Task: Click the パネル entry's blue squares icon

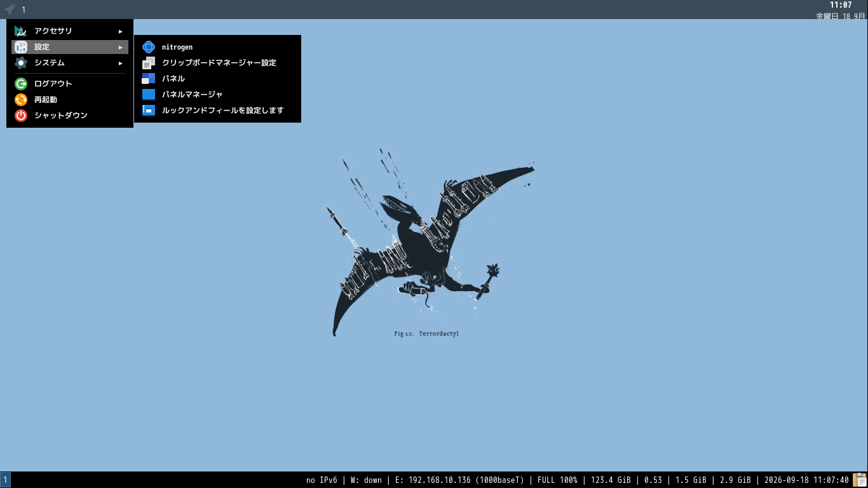Action: [149, 79]
